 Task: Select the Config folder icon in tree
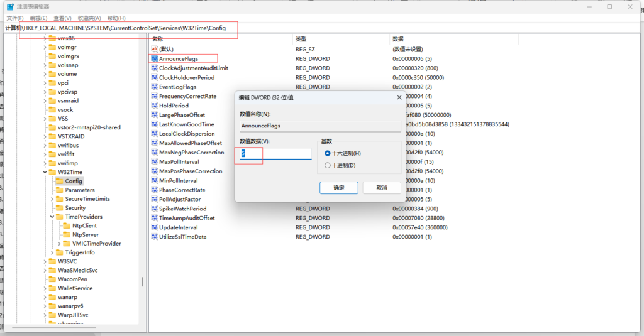coord(60,181)
